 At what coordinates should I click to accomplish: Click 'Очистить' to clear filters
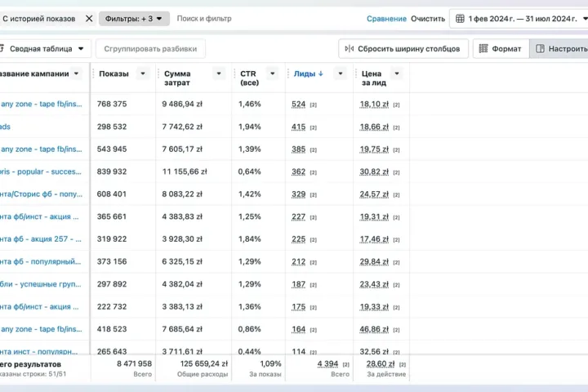point(427,19)
